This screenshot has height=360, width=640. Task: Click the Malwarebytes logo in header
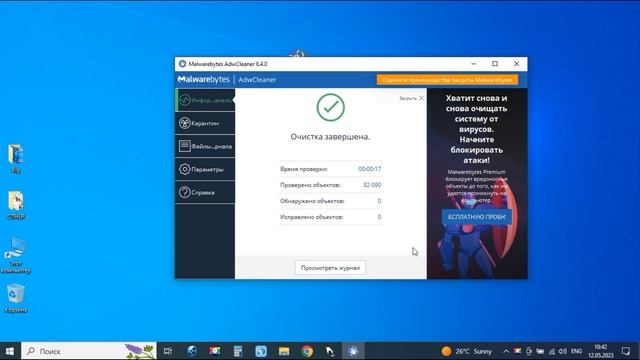pos(203,80)
